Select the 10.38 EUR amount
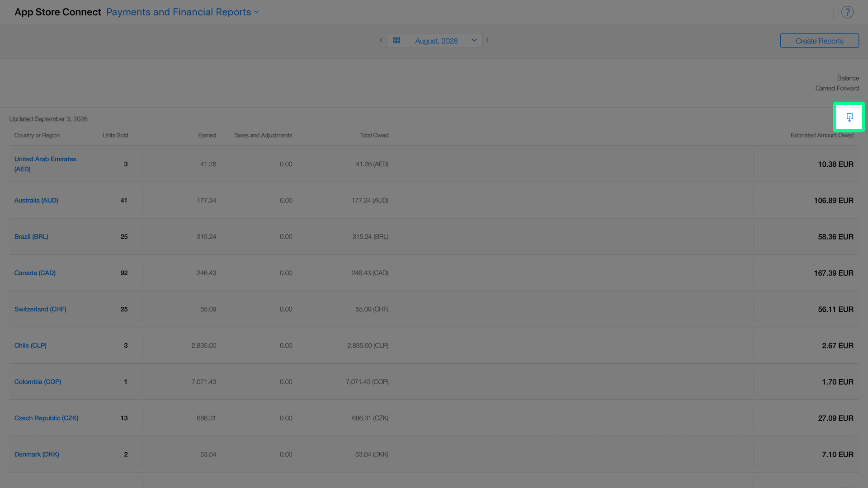Viewport: 868px width, 488px height. (835, 164)
